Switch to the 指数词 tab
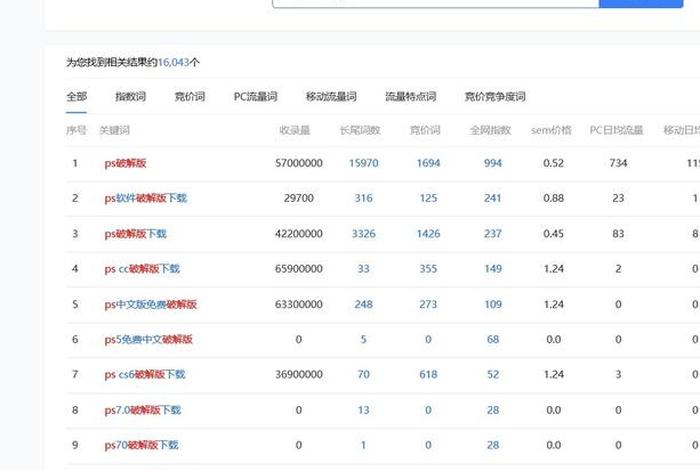 130,96
